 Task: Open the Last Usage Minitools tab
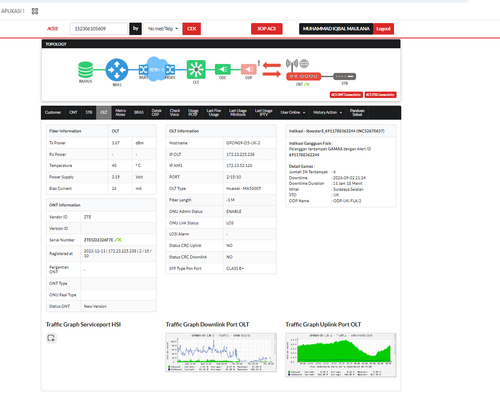click(x=238, y=113)
